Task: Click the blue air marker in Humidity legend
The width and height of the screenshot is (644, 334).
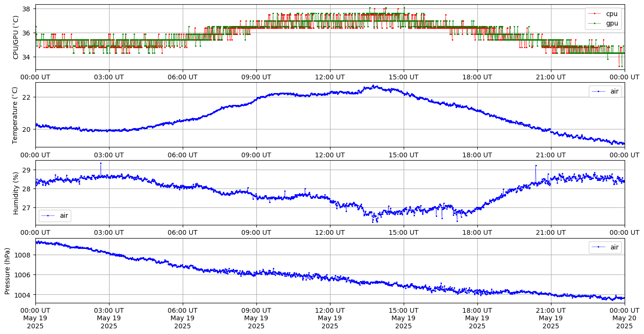Action: click(x=48, y=216)
